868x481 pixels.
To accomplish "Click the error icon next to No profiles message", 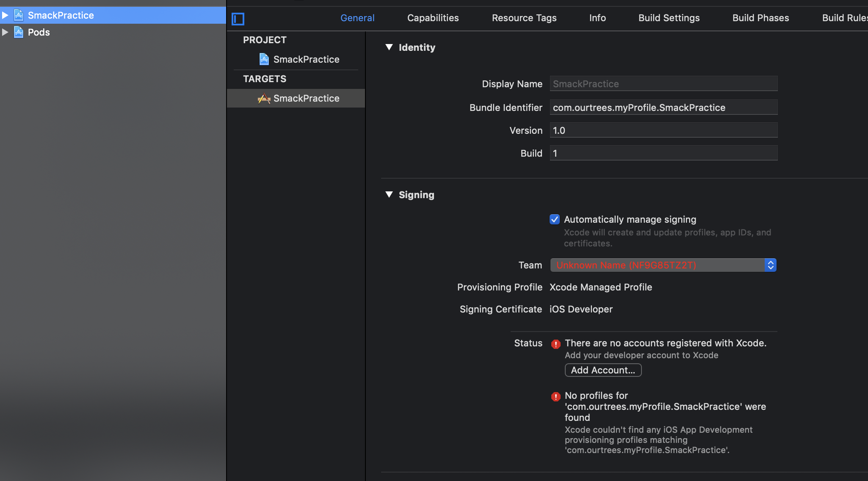I will point(556,396).
